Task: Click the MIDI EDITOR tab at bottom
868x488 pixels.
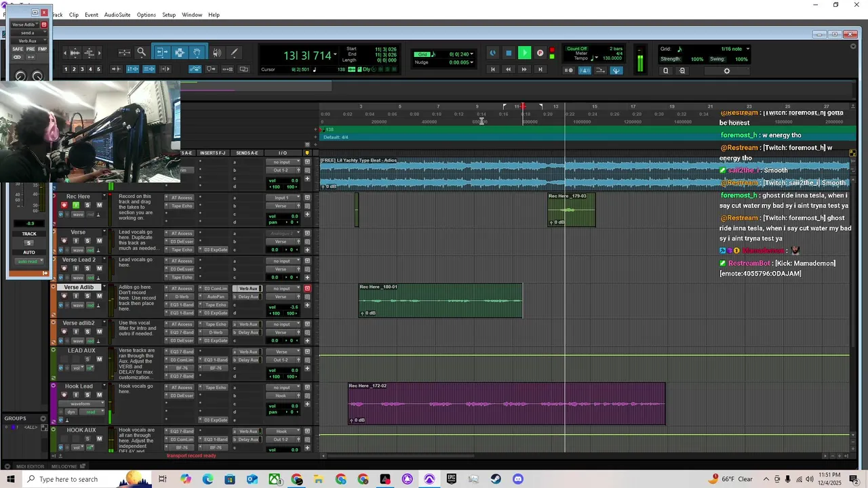Action: 30,466
